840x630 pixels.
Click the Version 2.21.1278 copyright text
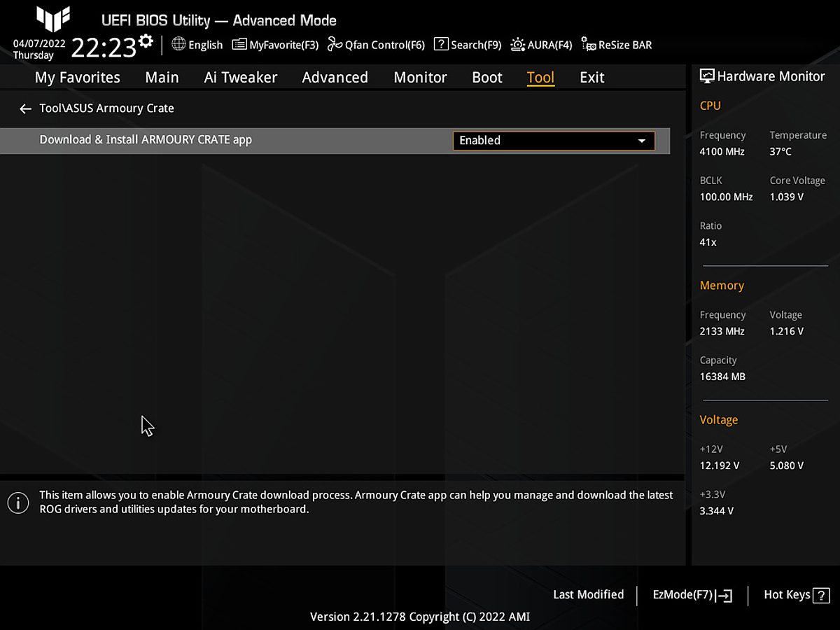420,617
